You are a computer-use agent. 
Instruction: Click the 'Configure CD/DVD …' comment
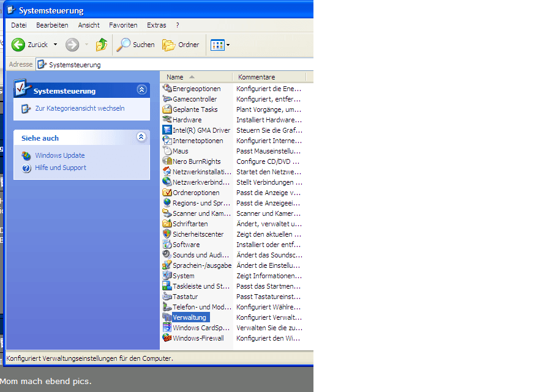[268, 161]
